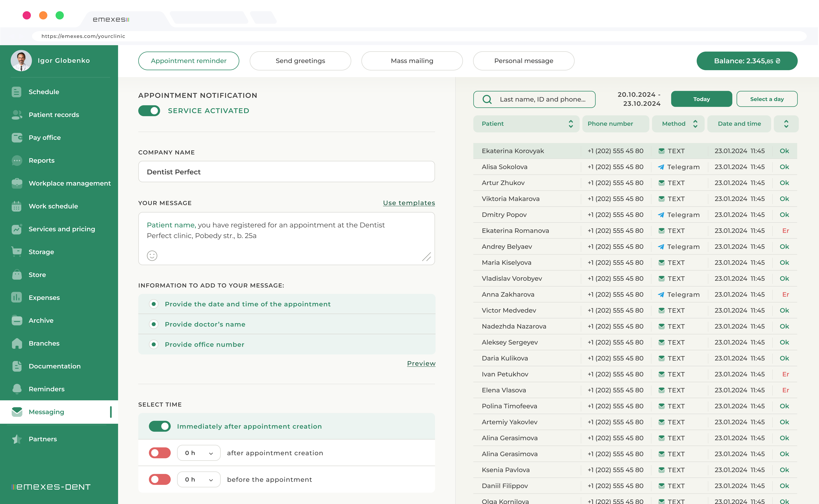Select Provide doctor's name radio option
The width and height of the screenshot is (819, 504).
point(154,324)
